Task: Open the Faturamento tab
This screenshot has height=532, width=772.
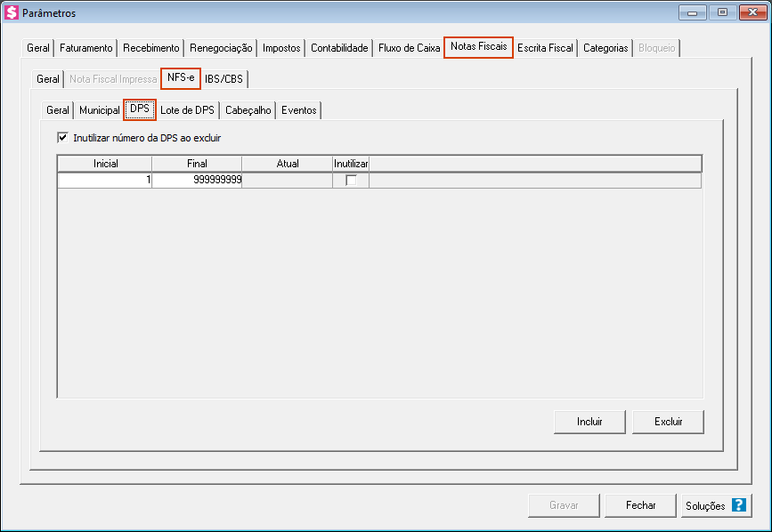Action: (86, 48)
